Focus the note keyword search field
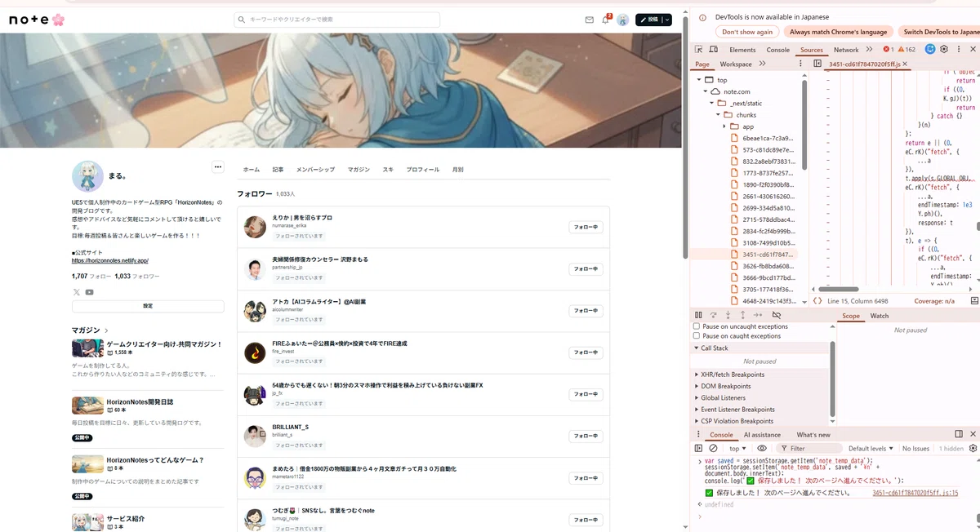980x532 pixels. [x=337, y=20]
